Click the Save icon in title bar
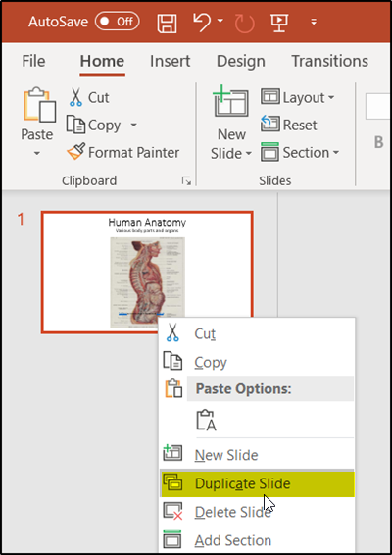Viewport: 392px width, 555px height. 167,22
